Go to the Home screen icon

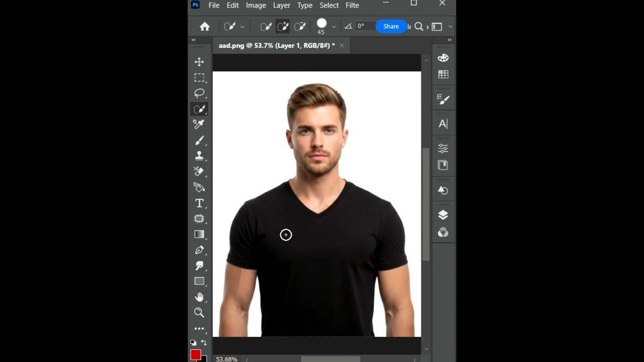(x=205, y=27)
